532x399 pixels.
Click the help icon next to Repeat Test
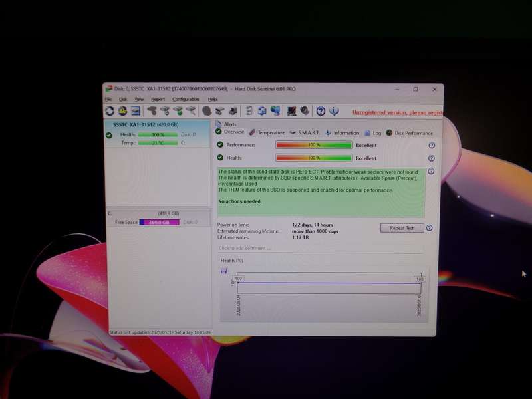point(429,228)
